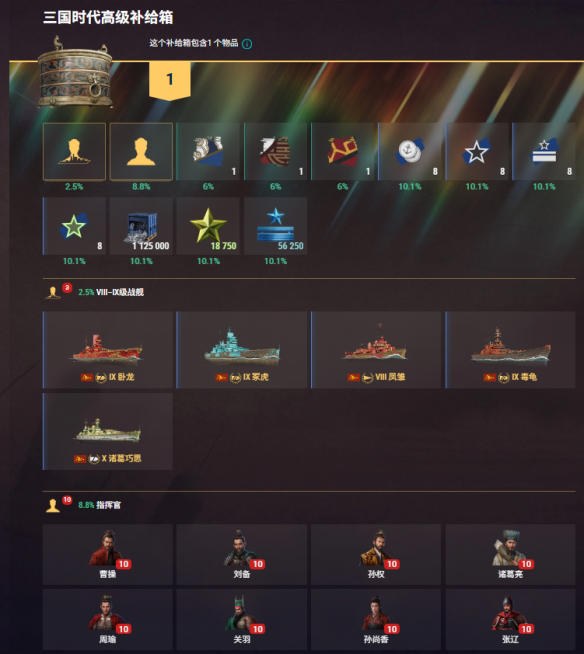584x654 pixels.
Task: Select commander 诸葛亮 portrait
Action: pyautogui.click(x=511, y=555)
